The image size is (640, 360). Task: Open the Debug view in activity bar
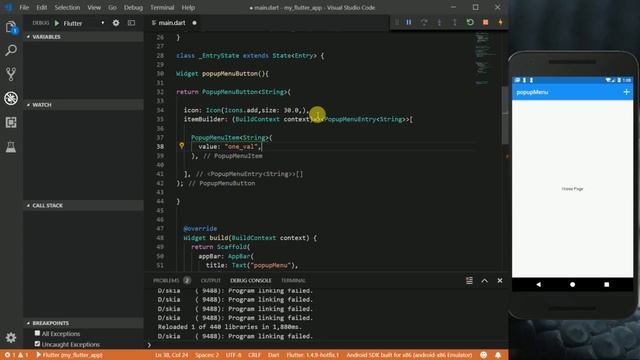pyautogui.click(x=11, y=98)
